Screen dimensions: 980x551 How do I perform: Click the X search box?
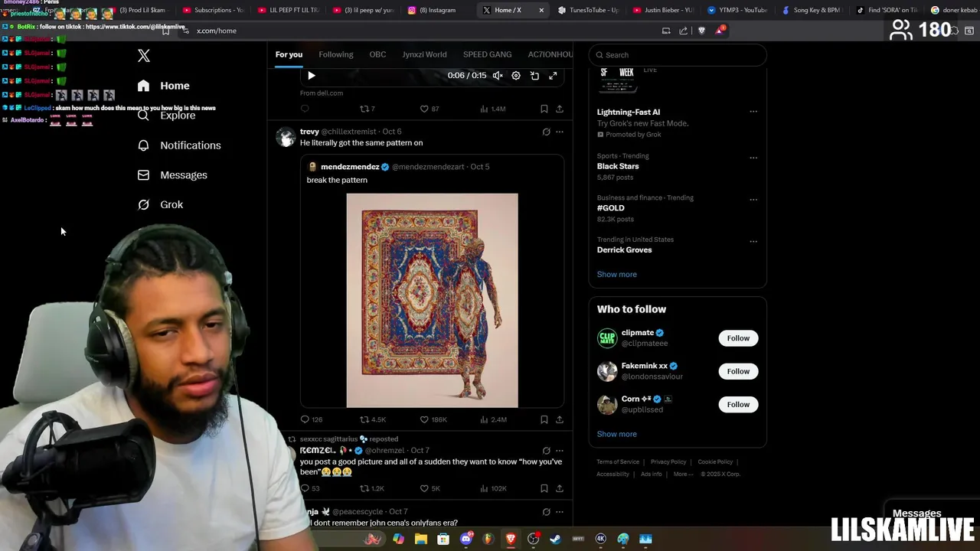[678, 55]
